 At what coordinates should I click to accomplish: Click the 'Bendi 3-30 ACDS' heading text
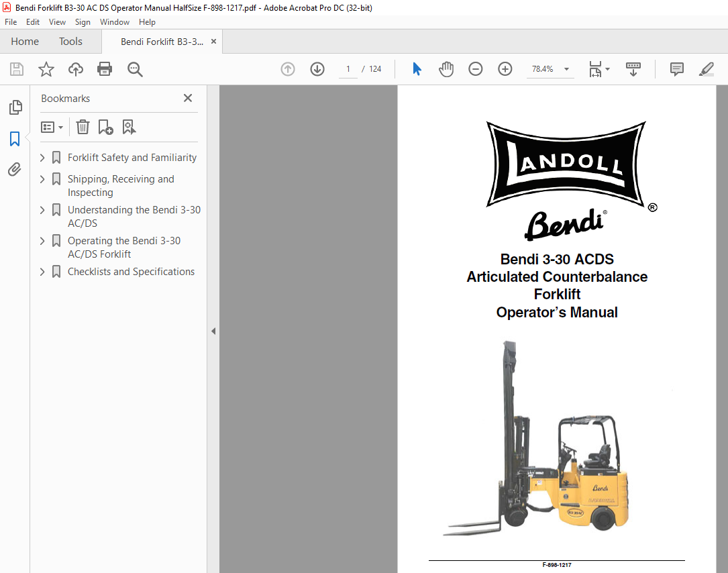[557, 259]
